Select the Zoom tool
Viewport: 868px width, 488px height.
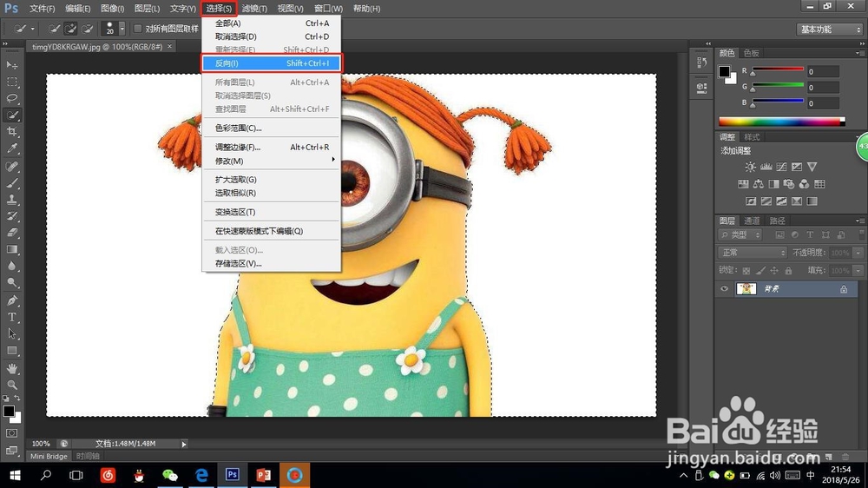pyautogui.click(x=11, y=385)
